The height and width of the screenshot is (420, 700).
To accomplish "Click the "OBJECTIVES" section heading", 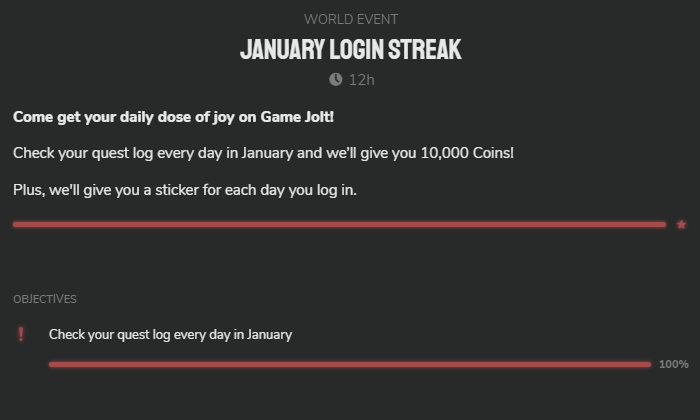I will (45, 299).
